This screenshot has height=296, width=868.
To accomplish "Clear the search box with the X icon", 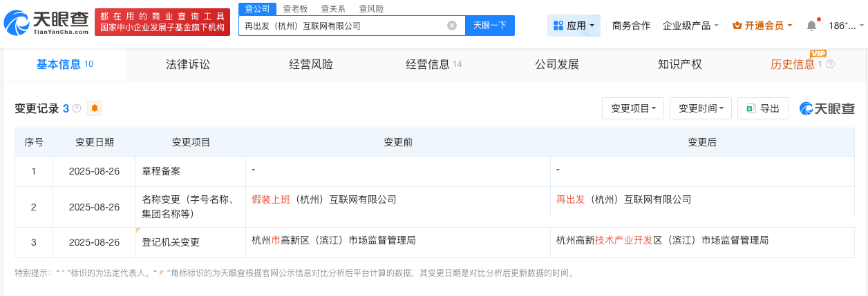I will click(452, 26).
